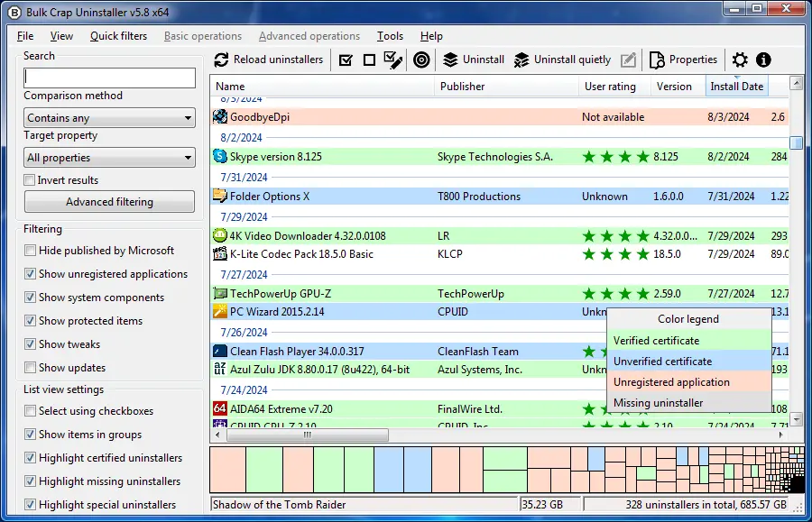Click the invert selection icon

click(x=393, y=60)
